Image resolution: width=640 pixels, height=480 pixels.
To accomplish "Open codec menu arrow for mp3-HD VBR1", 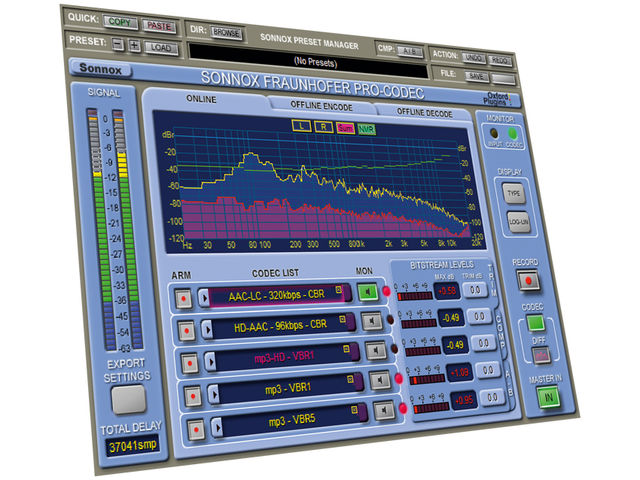I will [211, 362].
